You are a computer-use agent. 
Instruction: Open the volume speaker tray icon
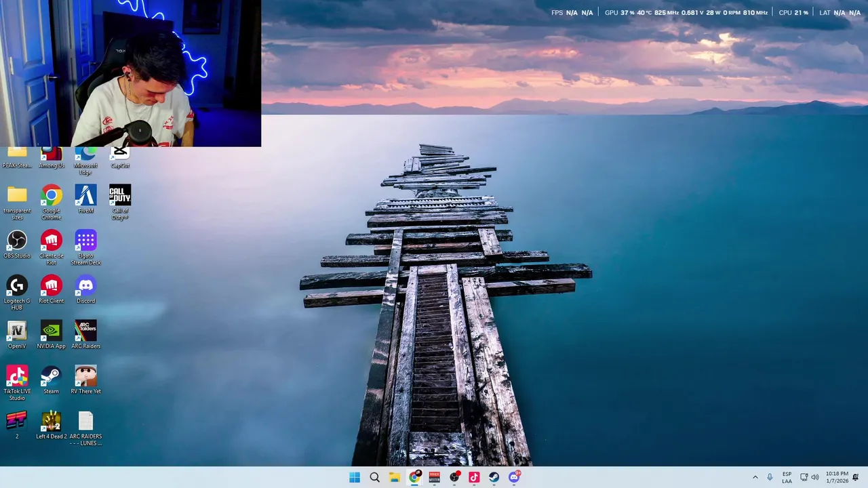click(815, 477)
